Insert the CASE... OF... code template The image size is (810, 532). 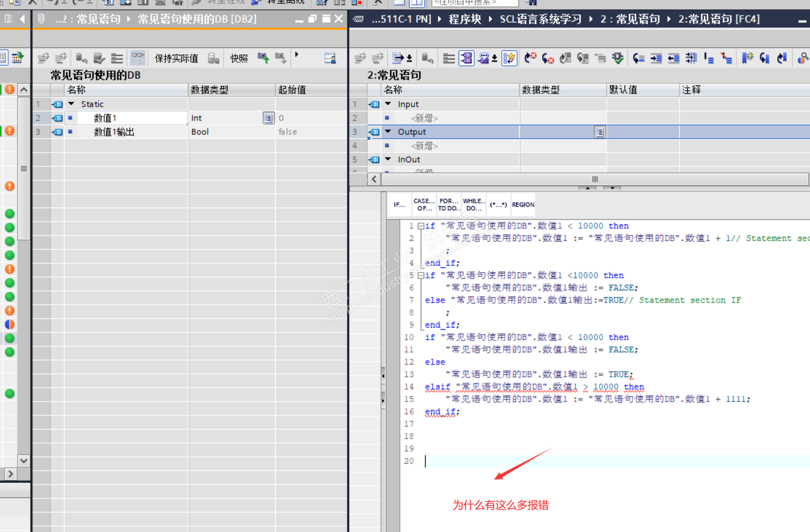point(424,204)
